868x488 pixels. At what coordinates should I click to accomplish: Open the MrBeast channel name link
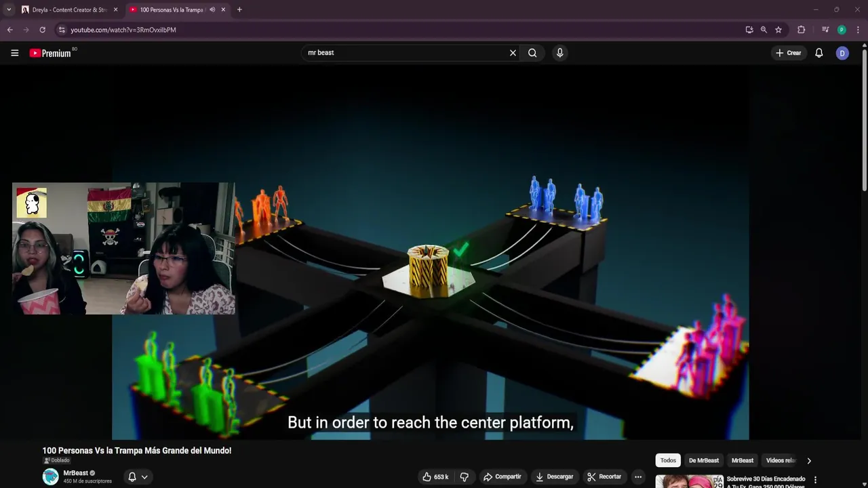75,473
